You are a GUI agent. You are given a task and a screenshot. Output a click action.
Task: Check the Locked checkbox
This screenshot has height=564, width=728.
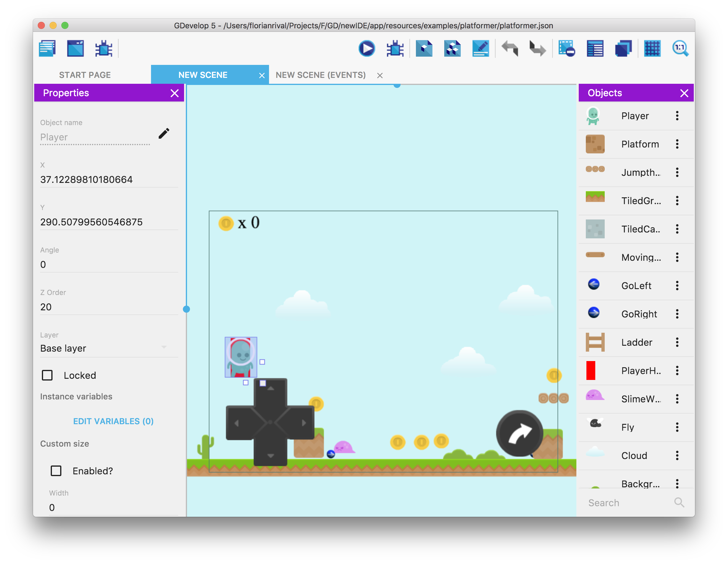tap(47, 375)
